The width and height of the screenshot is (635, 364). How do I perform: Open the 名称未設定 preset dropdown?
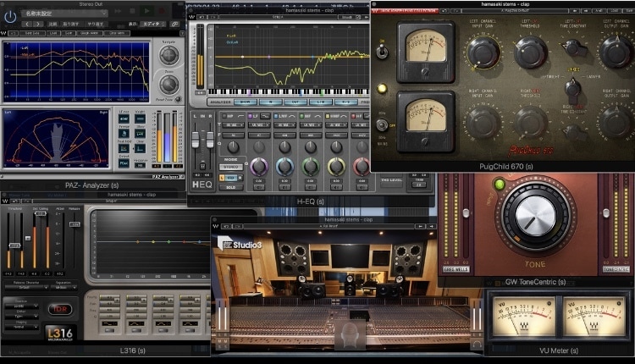64,14
